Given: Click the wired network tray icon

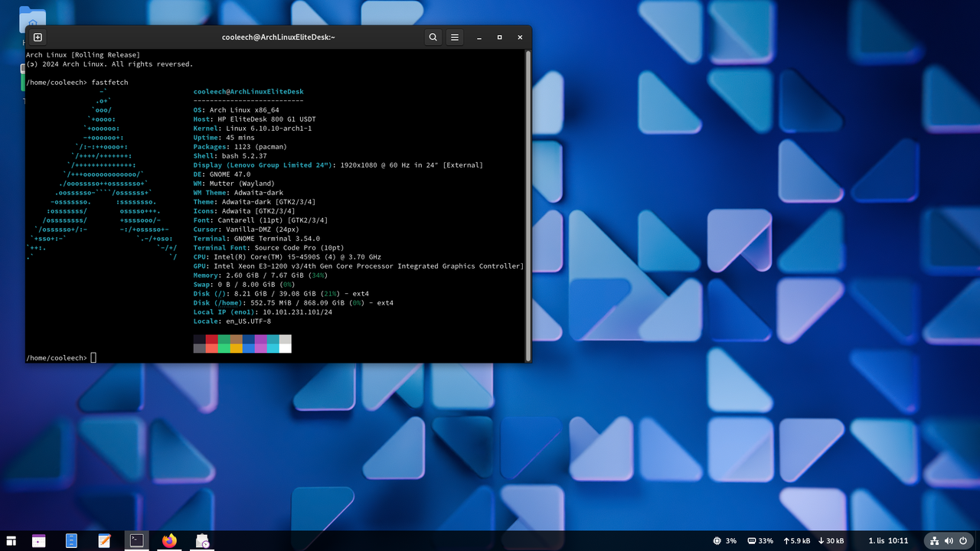Looking at the screenshot, I should click(935, 541).
